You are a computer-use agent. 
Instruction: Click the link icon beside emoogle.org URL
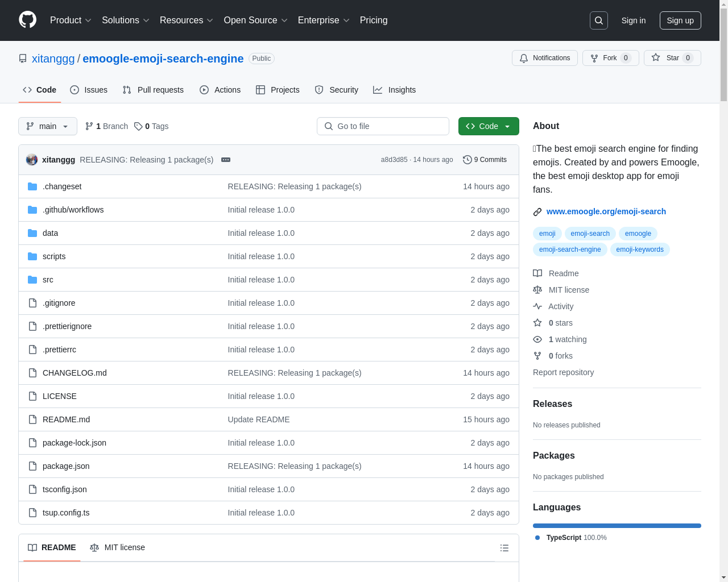pyautogui.click(x=537, y=212)
